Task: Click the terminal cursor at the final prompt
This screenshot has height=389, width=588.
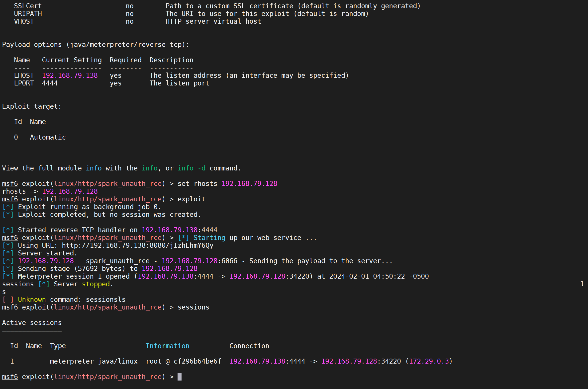Action: click(x=179, y=377)
